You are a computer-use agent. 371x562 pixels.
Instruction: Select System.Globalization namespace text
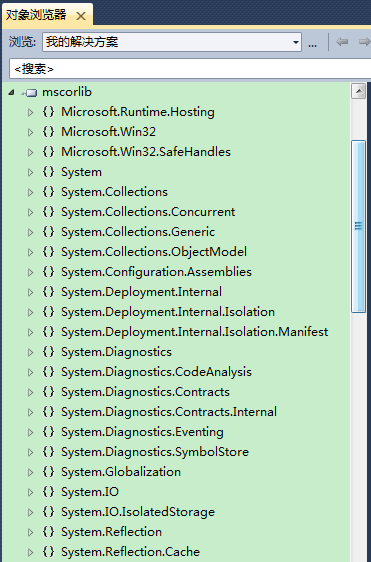121,472
